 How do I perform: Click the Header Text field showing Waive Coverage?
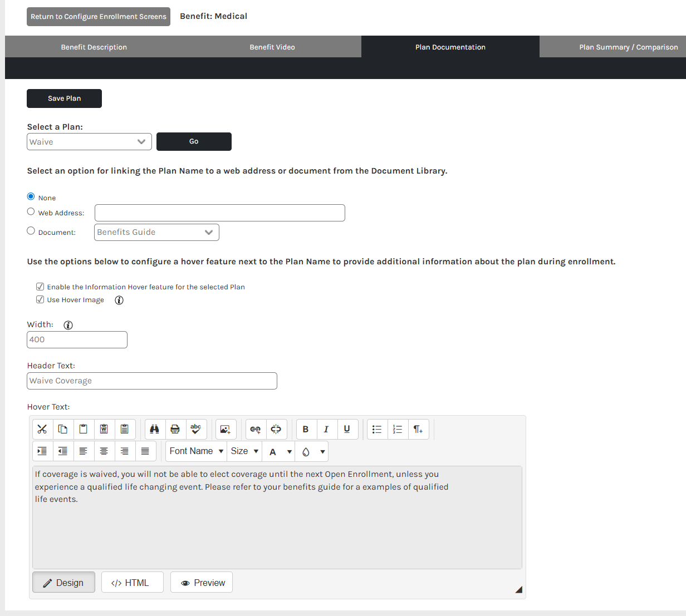152,381
